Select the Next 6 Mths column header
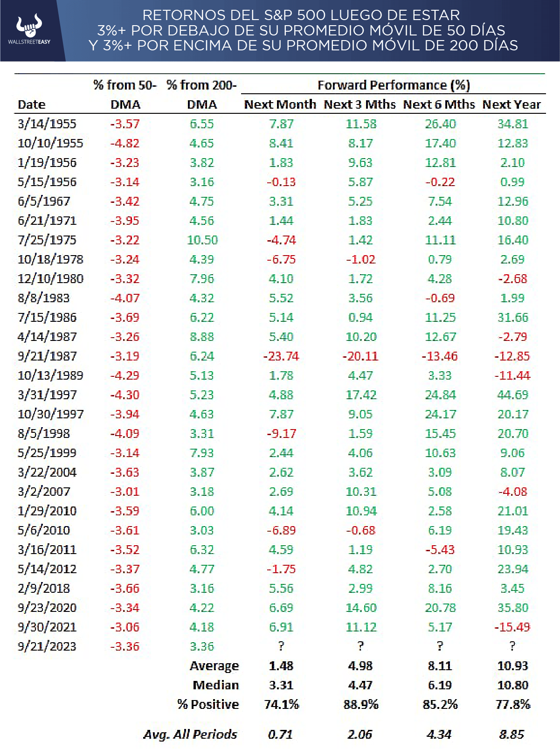The image size is (560, 756). [439, 105]
